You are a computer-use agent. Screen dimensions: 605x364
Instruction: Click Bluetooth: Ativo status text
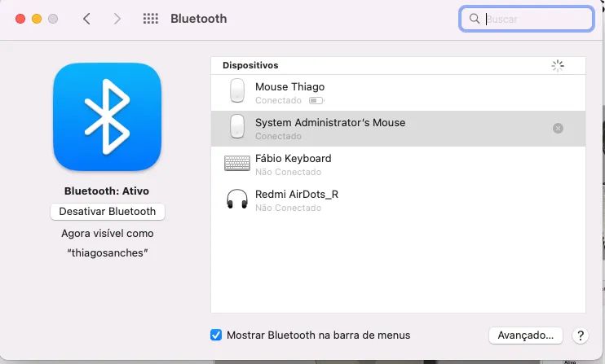(107, 191)
